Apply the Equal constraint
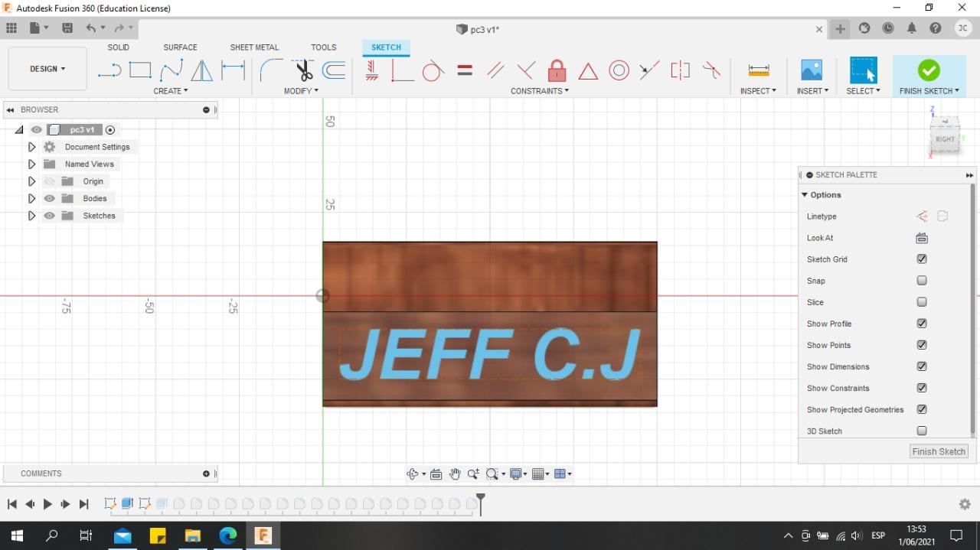 [x=465, y=70]
